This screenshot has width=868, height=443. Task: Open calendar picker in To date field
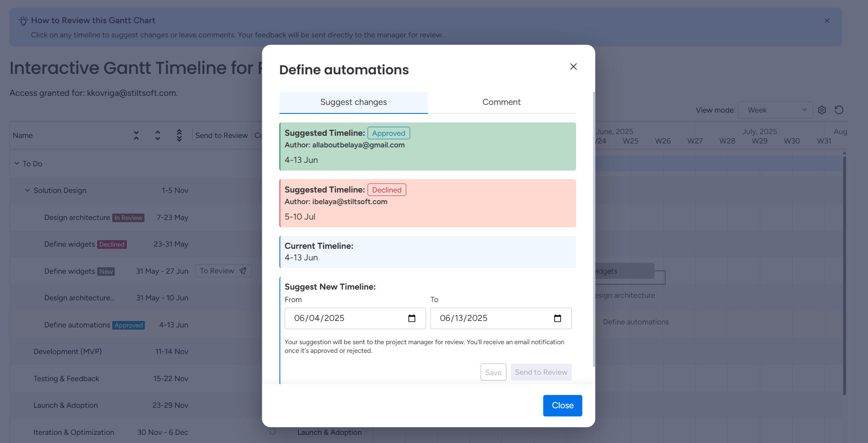click(557, 318)
